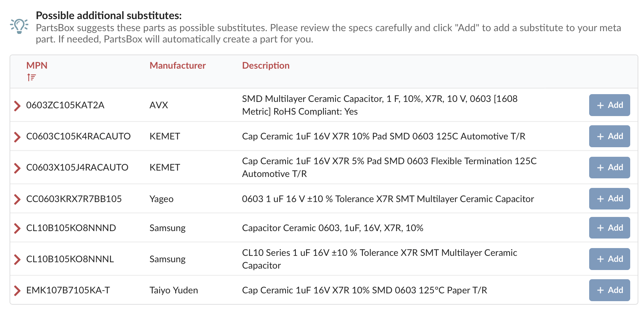This screenshot has width=644, height=310.
Task: Sort table by Manufacturer column header
Action: [x=177, y=65]
